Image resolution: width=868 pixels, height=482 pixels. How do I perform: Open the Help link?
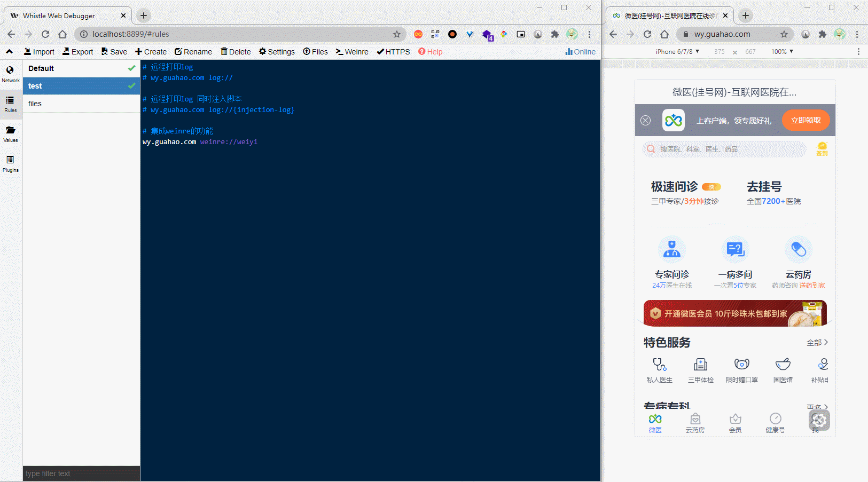[430, 52]
